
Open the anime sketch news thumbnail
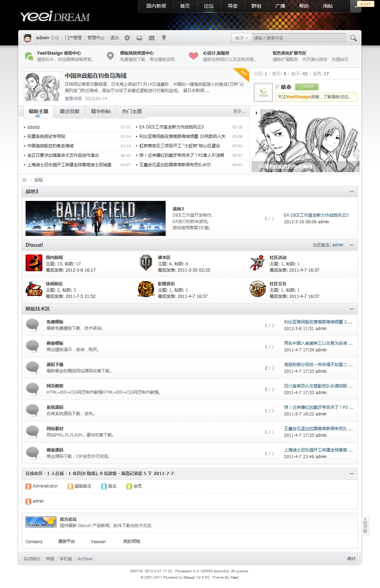[x=42, y=86]
